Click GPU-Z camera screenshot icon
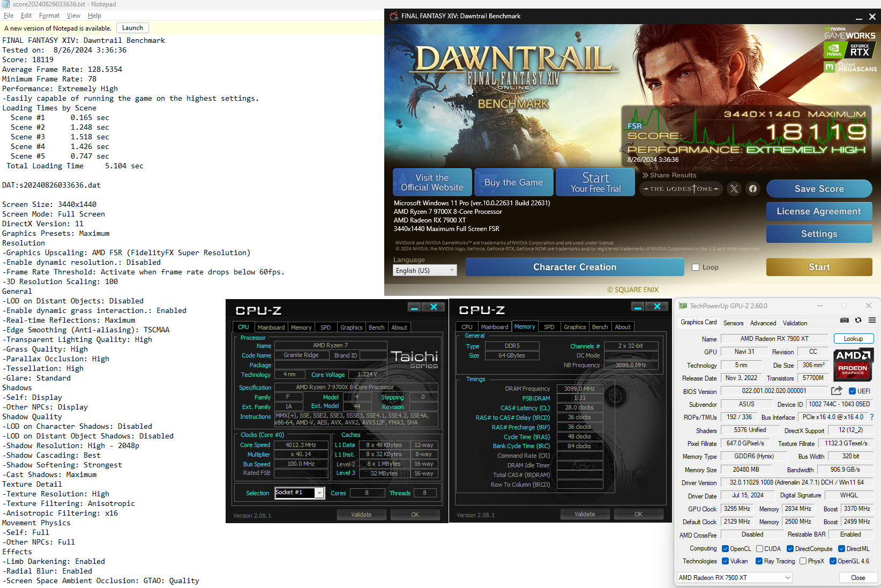This screenshot has height=588, width=881. pos(845,320)
